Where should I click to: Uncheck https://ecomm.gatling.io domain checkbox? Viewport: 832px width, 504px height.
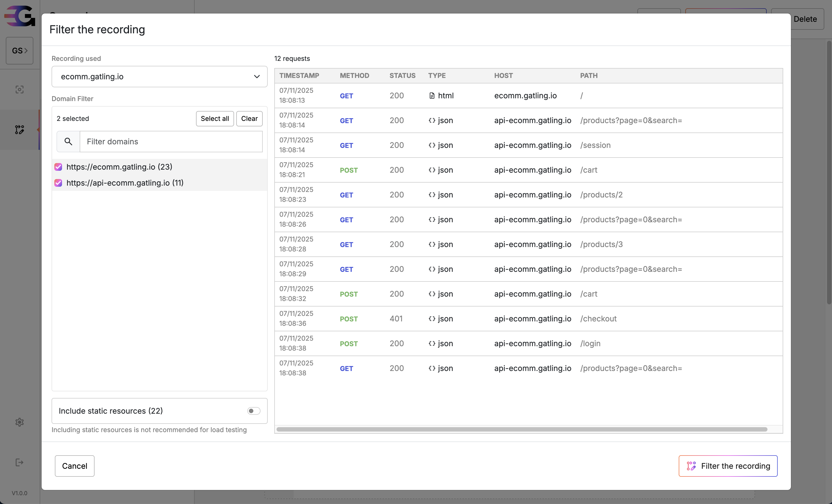tap(58, 167)
